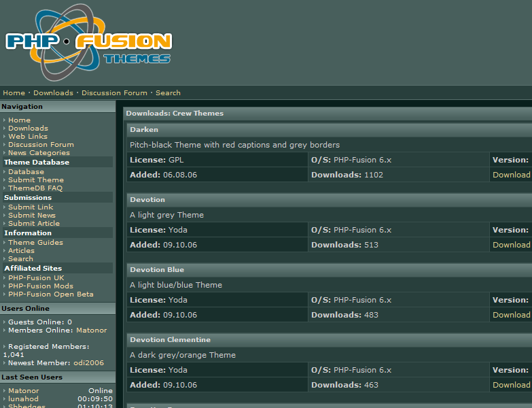532x408 pixels.
Task: Open Home in the top menu bar
Action: click(14, 92)
